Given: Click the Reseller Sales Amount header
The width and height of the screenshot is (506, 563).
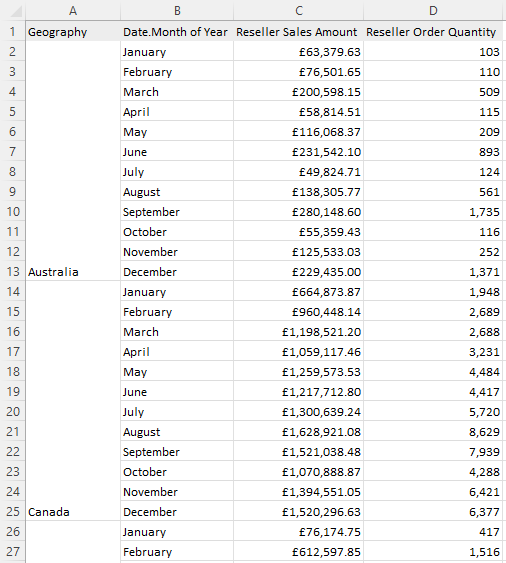Looking at the screenshot, I should coord(298,32).
